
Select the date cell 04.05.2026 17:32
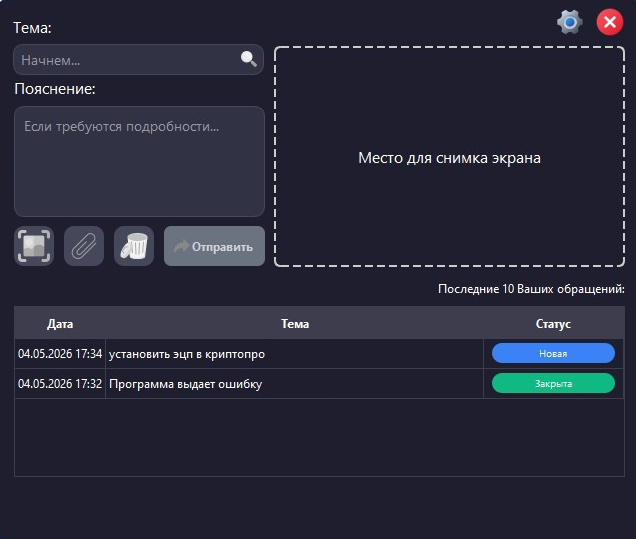click(60, 384)
